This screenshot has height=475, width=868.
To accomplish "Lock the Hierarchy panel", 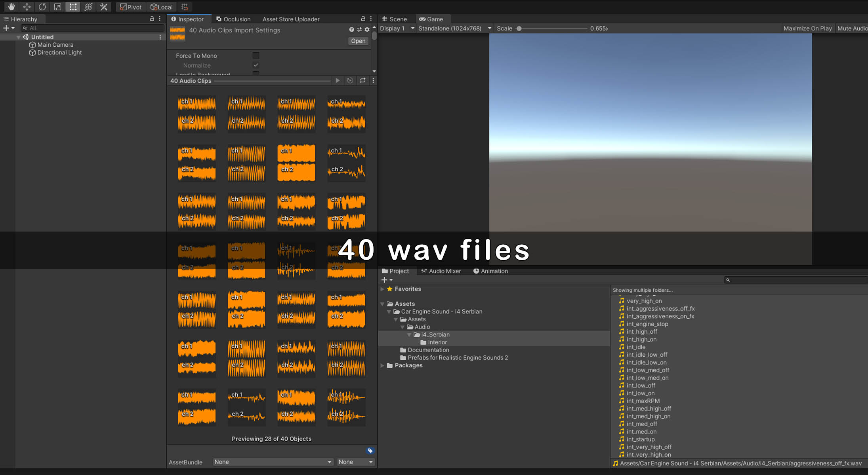I will click(x=152, y=19).
